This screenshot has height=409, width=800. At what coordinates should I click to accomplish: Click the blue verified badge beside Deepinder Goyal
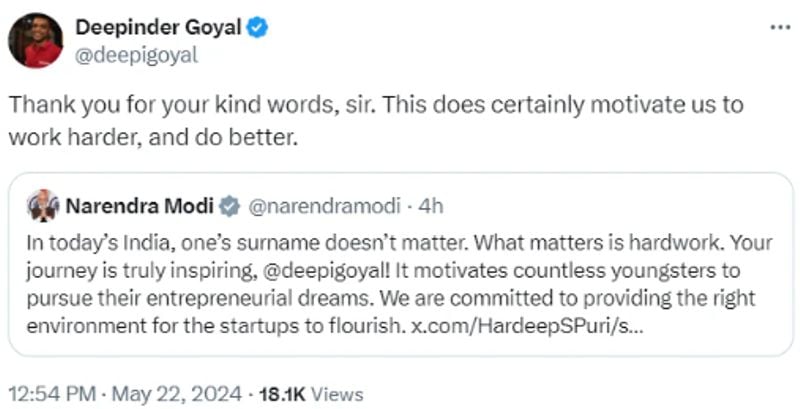(x=258, y=28)
